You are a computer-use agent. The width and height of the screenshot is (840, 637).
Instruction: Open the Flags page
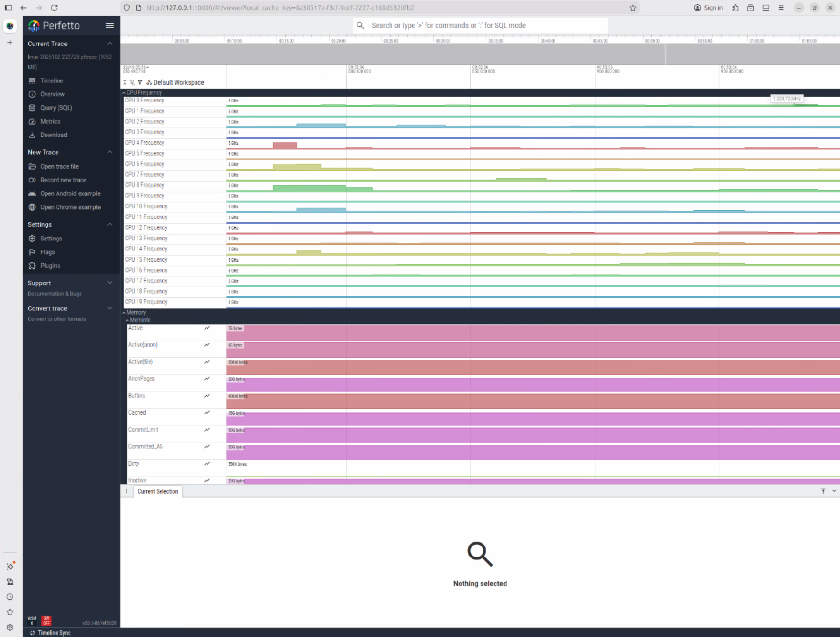[47, 252]
